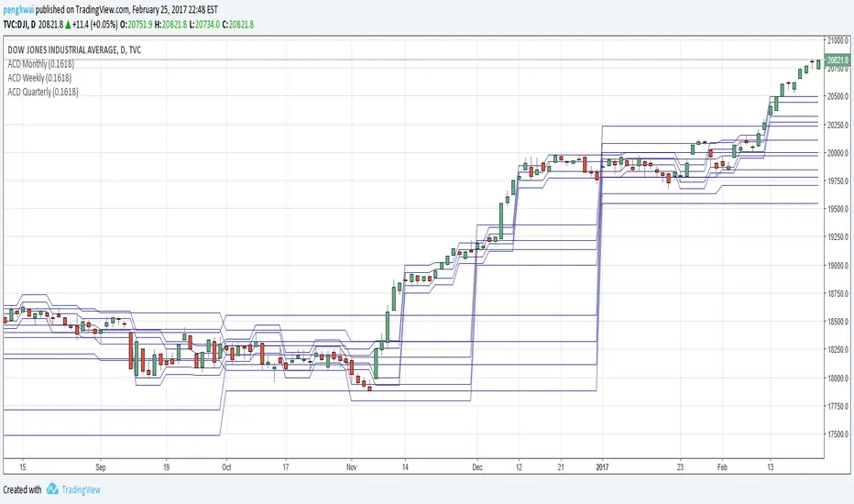The image size is (854, 504).
Task: Click the 19750.0 price axis label
Action: 838,181
